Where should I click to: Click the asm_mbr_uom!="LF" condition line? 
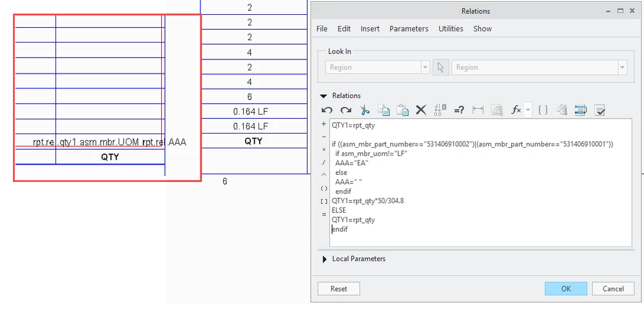pos(371,154)
